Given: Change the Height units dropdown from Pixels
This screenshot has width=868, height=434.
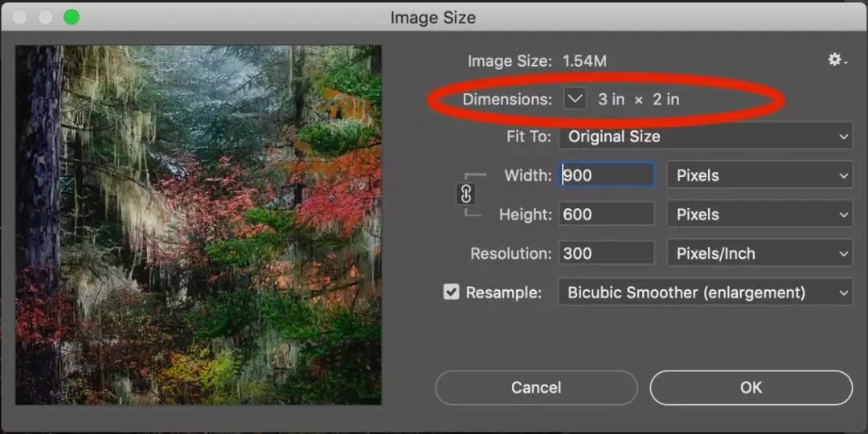Looking at the screenshot, I should point(760,215).
